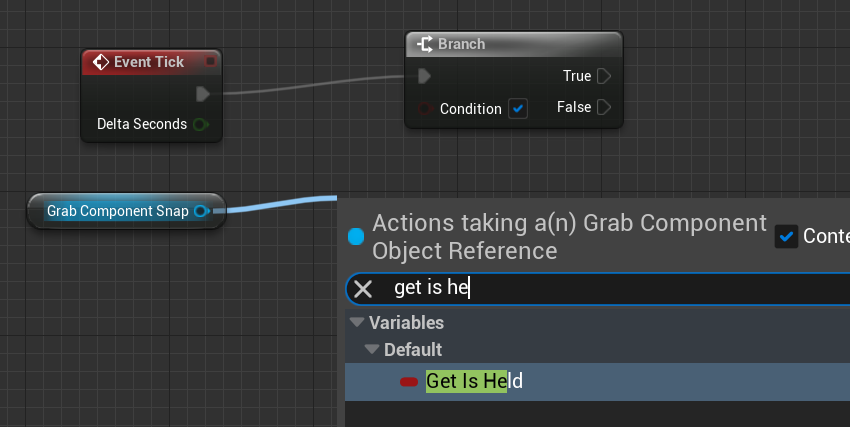Toggle the Context Sensitive checkbox
This screenshot has height=427, width=850.
787,237
